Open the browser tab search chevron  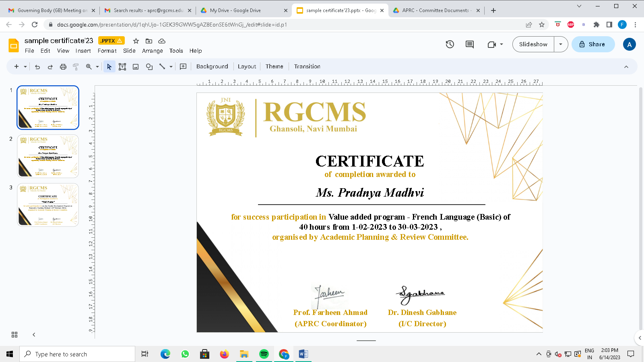(579, 6)
